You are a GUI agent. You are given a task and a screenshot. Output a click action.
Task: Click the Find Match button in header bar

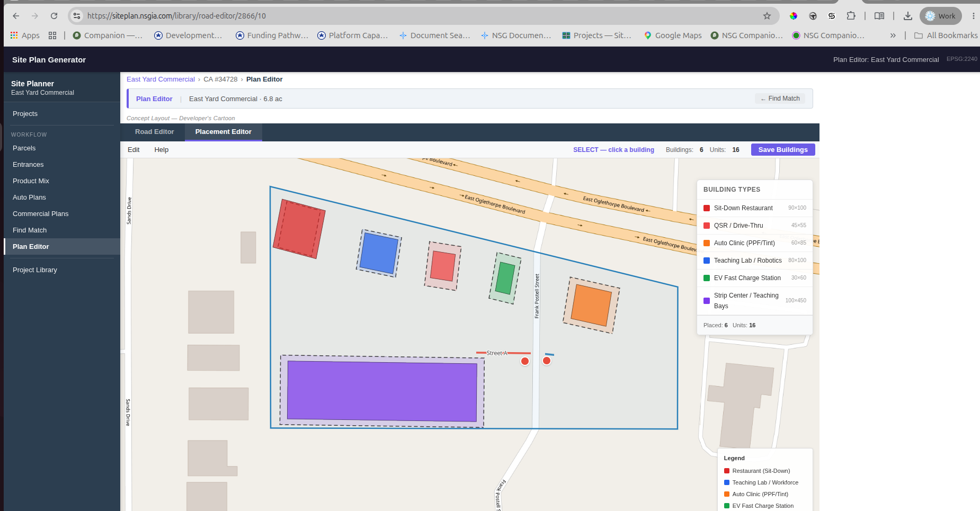pos(780,98)
